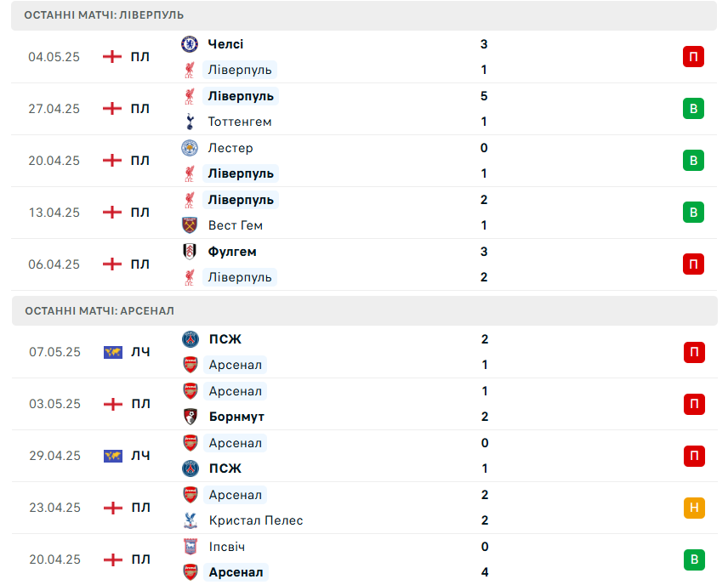
Task: Click the Fulham crest icon
Action: [190, 252]
